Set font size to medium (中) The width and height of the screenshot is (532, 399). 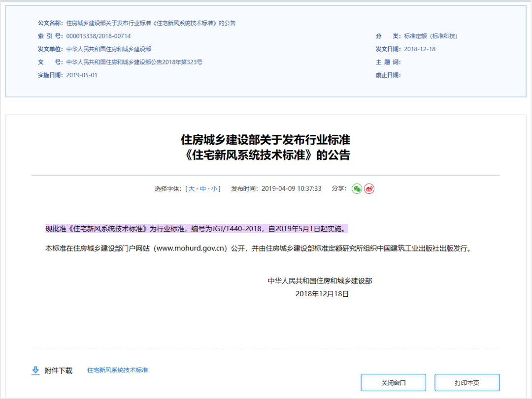(203, 189)
